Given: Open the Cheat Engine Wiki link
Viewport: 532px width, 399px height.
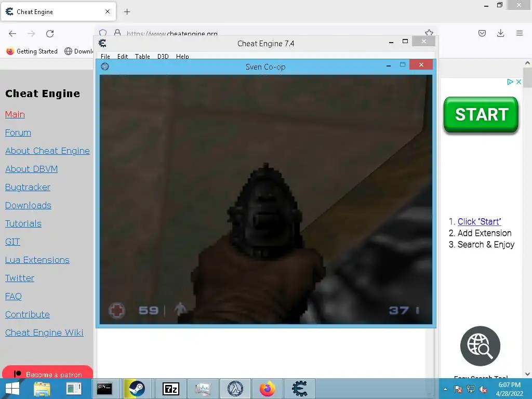Looking at the screenshot, I should pyautogui.click(x=44, y=332).
